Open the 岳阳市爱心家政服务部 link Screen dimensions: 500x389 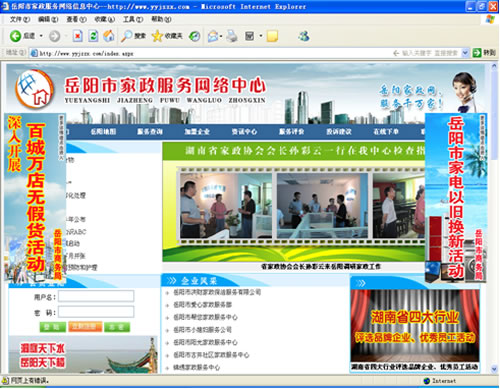pos(202,305)
